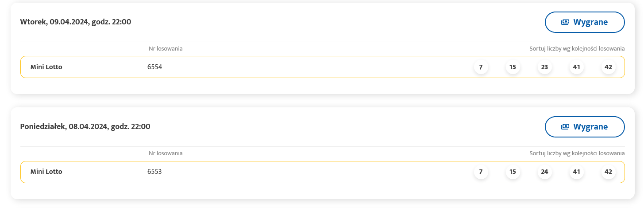Viewport: 644px width, 208px height.
Task: Click number ball 41 in draw 6554
Action: click(576, 67)
